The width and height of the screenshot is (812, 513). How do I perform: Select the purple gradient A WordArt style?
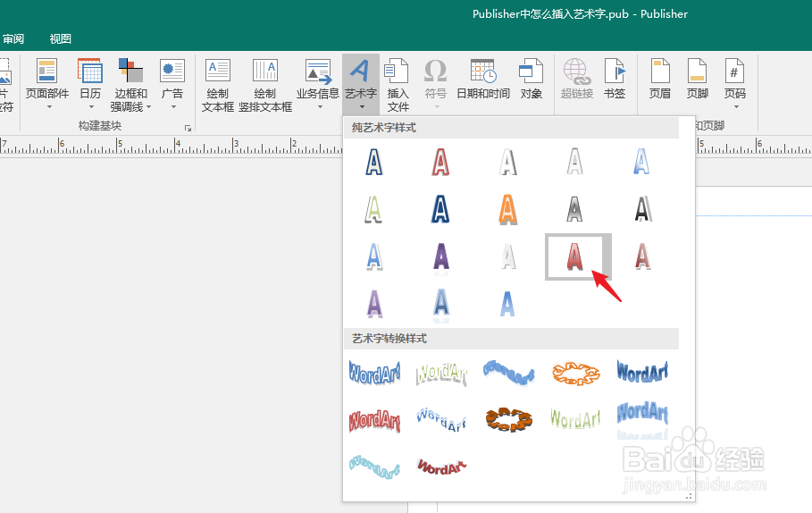440,256
